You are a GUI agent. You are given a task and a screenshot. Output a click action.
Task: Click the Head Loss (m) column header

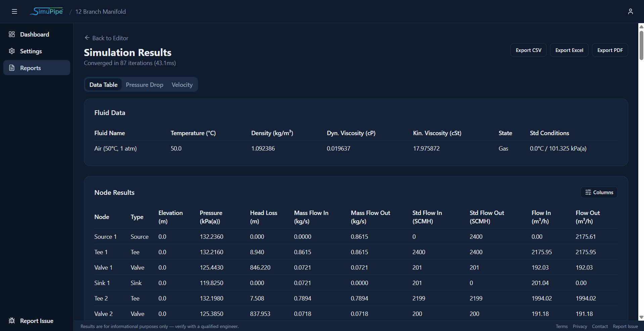click(264, 217)
